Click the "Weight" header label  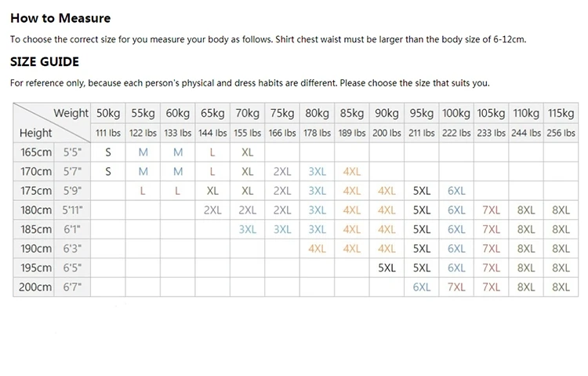[x=71, y=113]
